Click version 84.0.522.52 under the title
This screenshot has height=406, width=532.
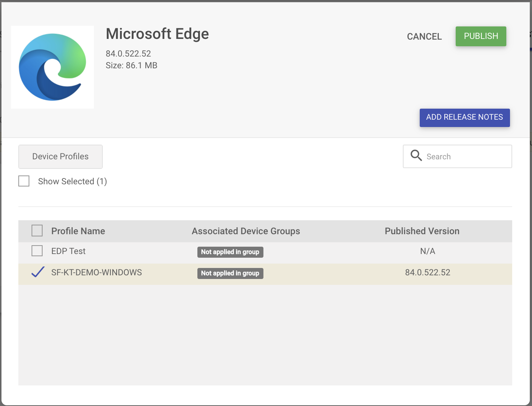click(128, 54)
